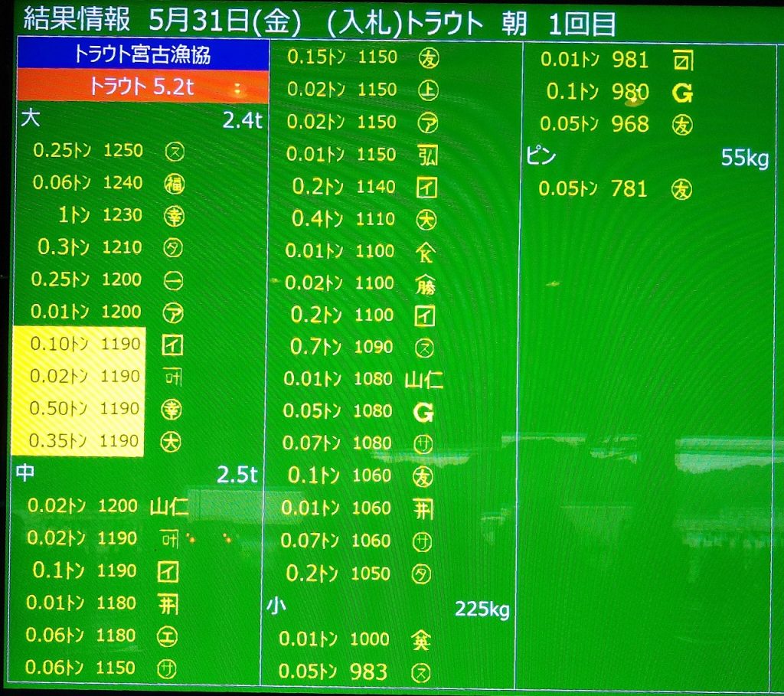Viewport: 784px width, 696px height.
Task: Select the 勝 symbol beside 0.02トン 1100
Action: [425, 284]
